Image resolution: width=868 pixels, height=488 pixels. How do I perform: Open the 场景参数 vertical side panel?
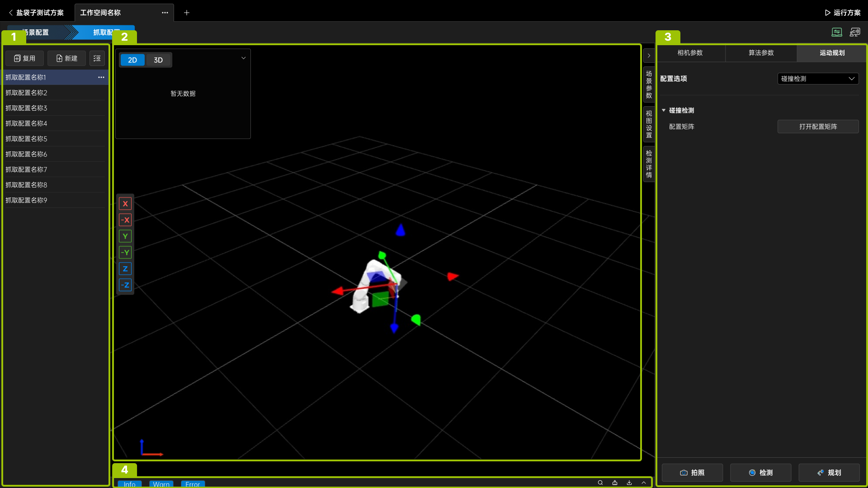point(649,84)
